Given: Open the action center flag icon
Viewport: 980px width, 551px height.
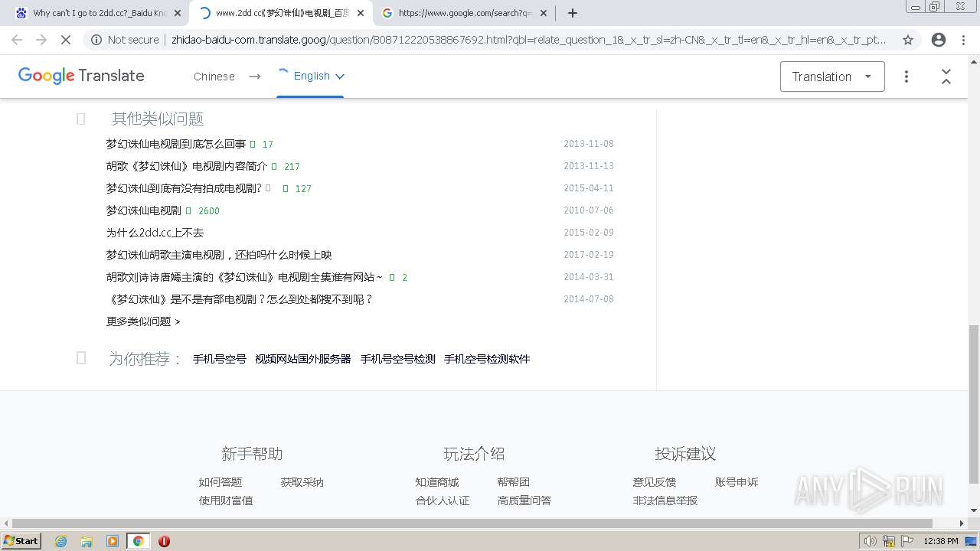Looking at the screenshot, I should [907, 541].
